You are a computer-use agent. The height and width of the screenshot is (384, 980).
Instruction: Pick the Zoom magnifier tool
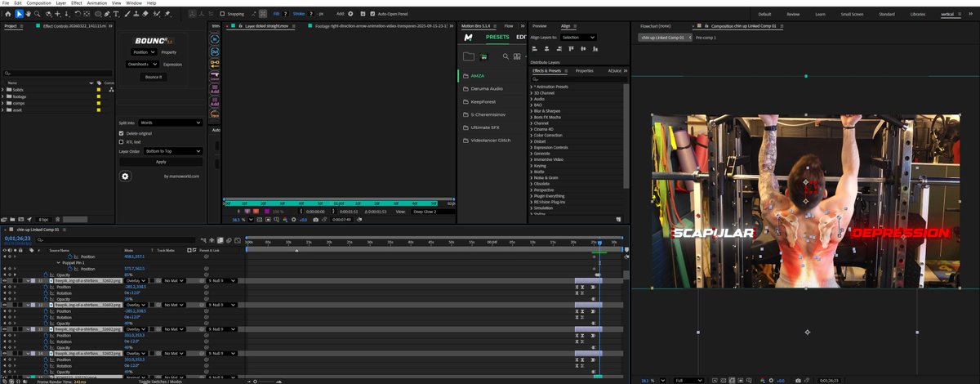pyautogui.click(x=37, y=14)
